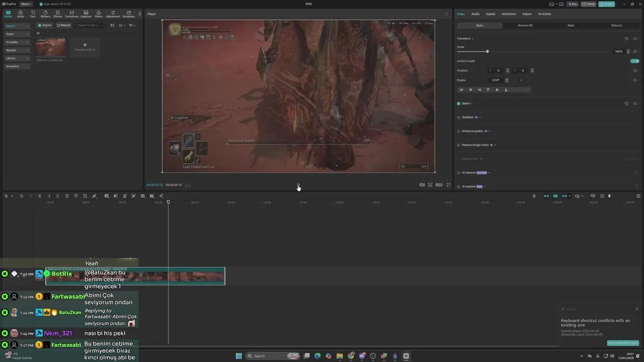Open the Templates panel
The height and width of the screenshot is (362, 644).
coord(128,14)
